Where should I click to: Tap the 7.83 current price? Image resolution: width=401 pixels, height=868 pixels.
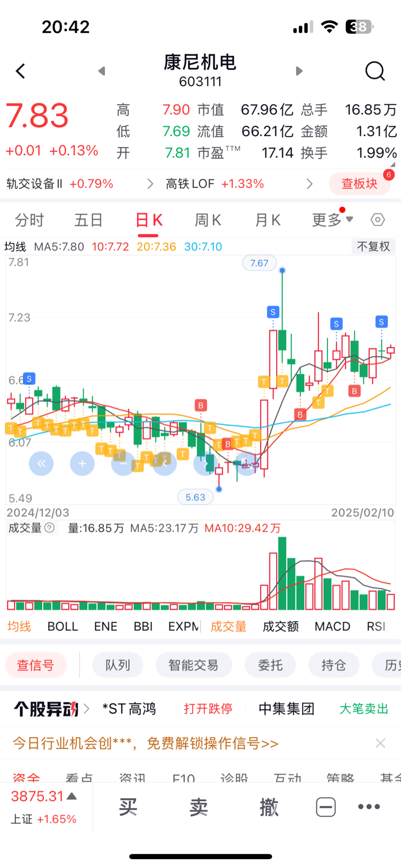[x=37, y=116]
